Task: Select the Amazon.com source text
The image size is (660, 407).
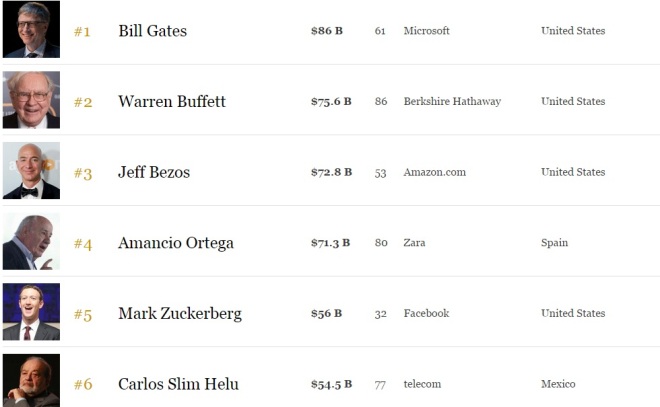Action: point(434,172)
